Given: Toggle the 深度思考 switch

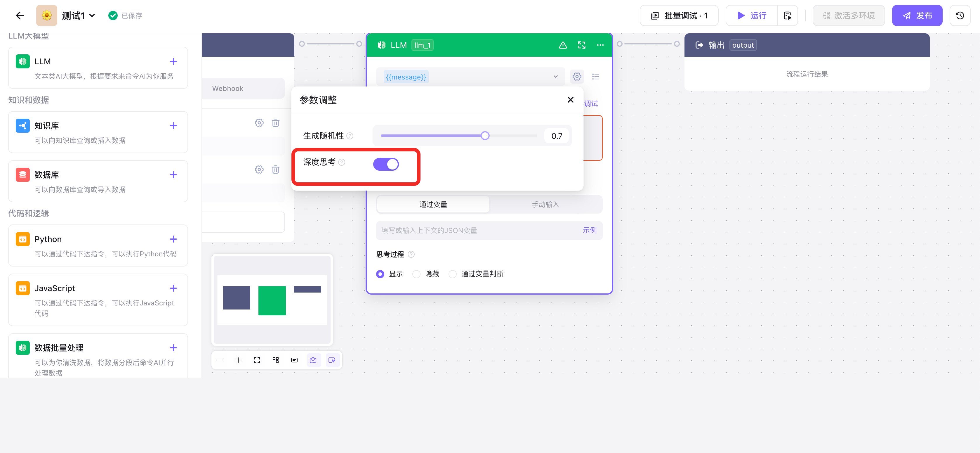Looking at the screenshot, I should pos(386,165).
